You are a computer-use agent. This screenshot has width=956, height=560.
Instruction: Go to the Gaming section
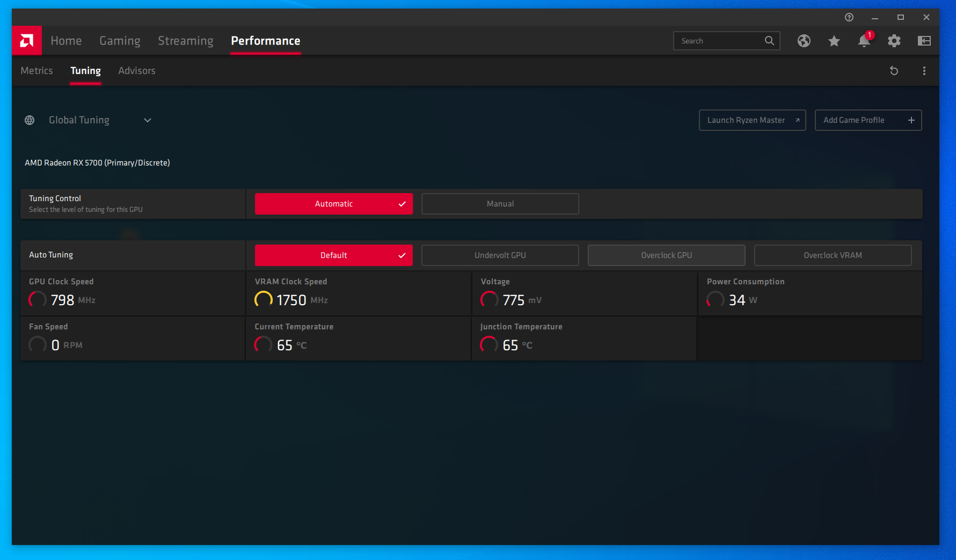pyautogui.click(x=120, y=41)
